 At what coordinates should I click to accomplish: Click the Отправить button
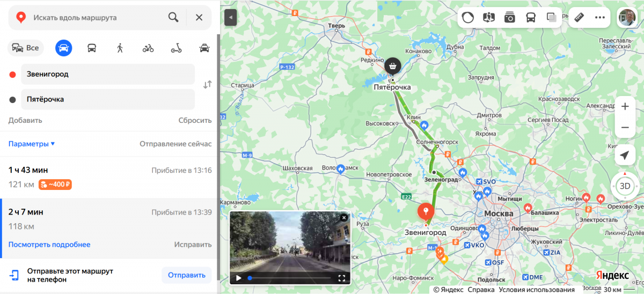(x=187, y=275)
